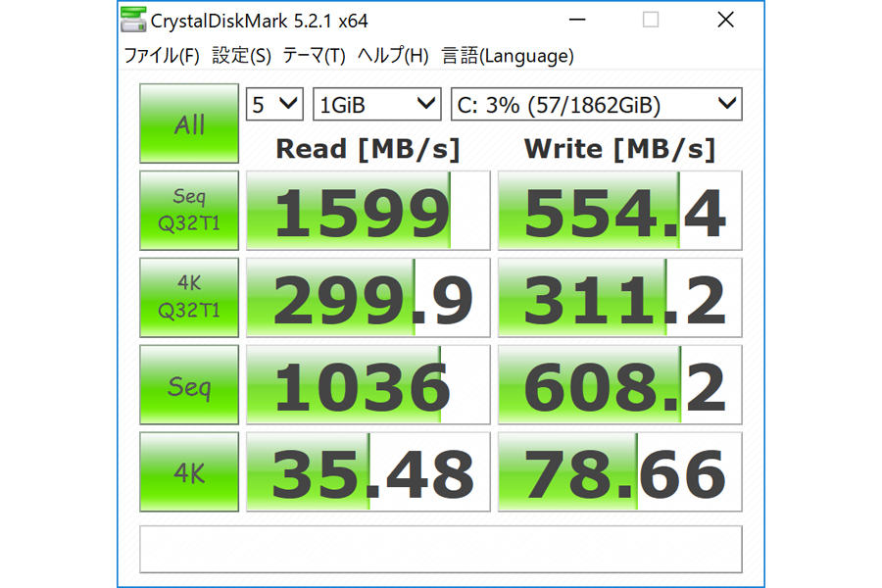This screenshot has height=588, width=882.
Task: Minimize the CrystalDiskMark window
Action: (x=577, y=20)
